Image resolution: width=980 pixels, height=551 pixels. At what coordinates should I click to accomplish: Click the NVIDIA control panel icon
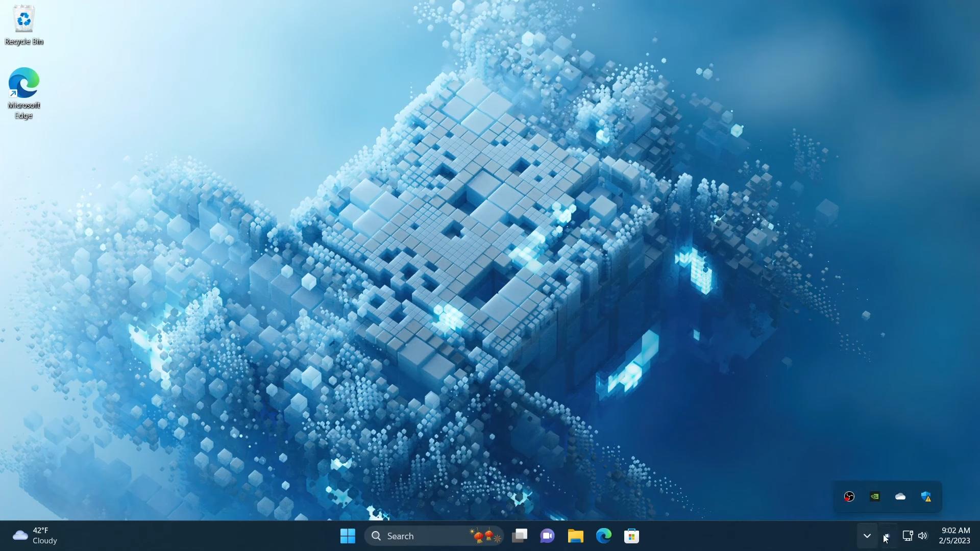click(874, 496)
